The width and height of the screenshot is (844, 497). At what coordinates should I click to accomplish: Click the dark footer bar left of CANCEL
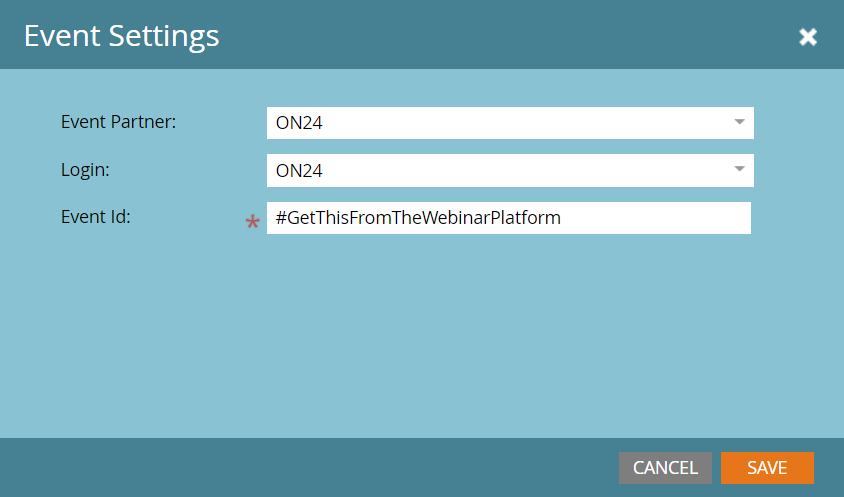(300, 467)
